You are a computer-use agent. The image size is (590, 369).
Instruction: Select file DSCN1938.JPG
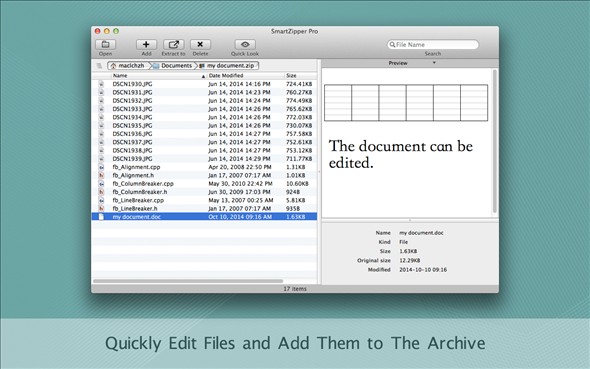pyautogui.click(x=204, y=150)
